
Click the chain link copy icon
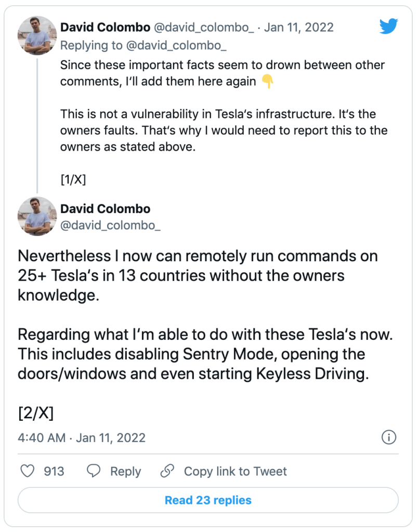(167, 471)
